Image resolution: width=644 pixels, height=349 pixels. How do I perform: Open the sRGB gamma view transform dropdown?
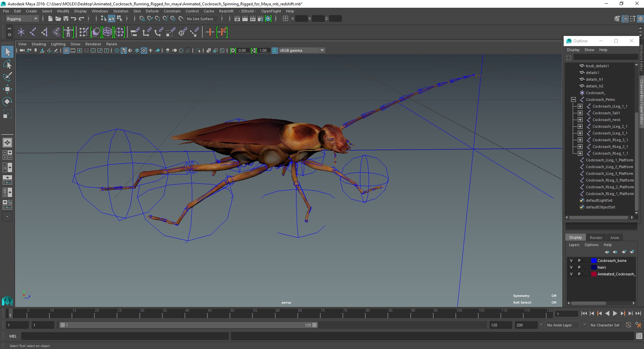(x=301, y=50)
